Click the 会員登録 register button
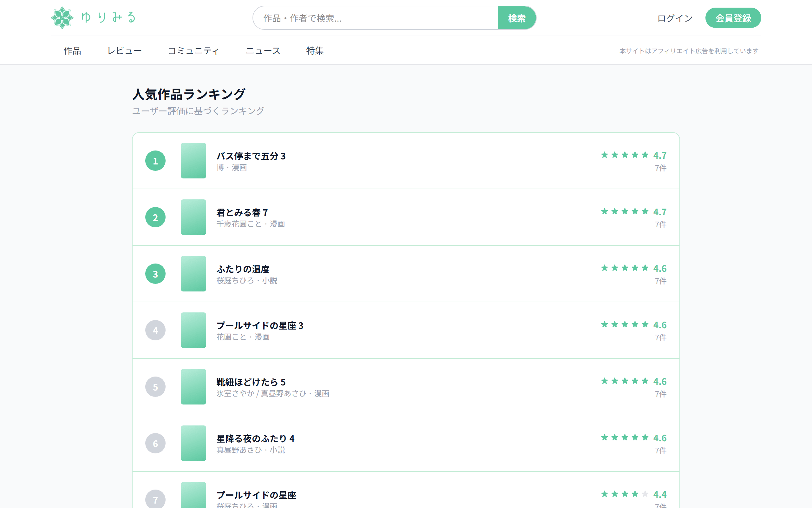 [733, 18]
